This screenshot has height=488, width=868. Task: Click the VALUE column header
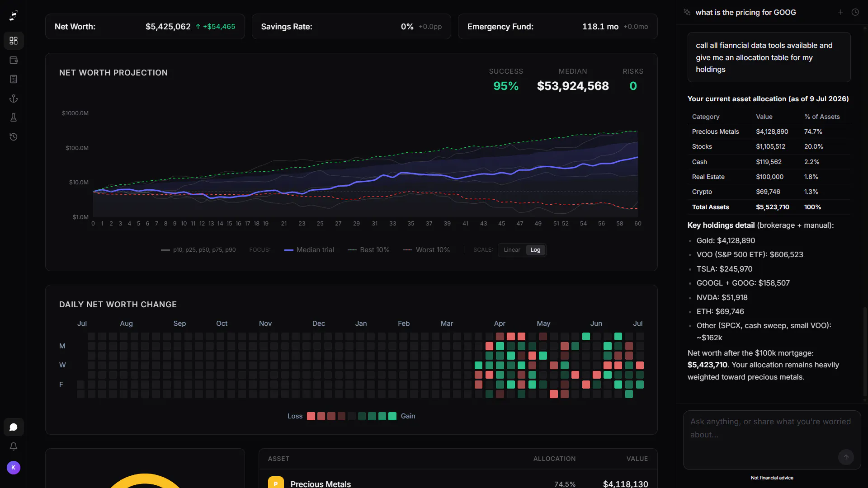(x=637, y=459)
